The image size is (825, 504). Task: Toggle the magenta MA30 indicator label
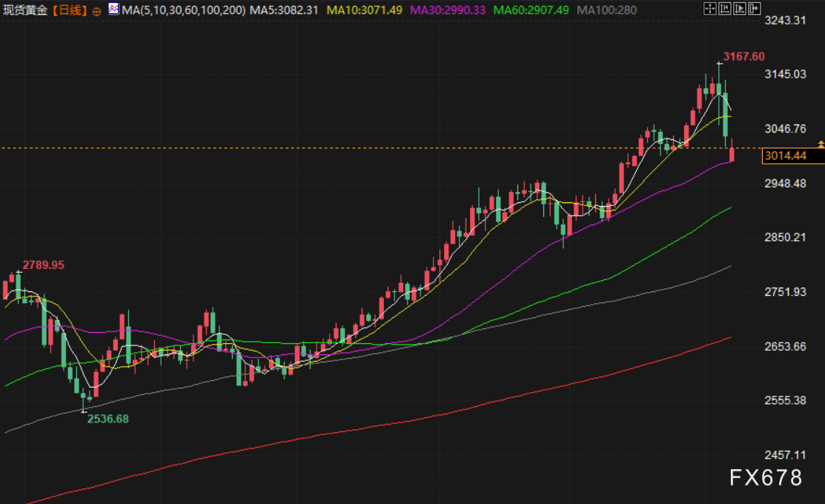click(448, 10)
